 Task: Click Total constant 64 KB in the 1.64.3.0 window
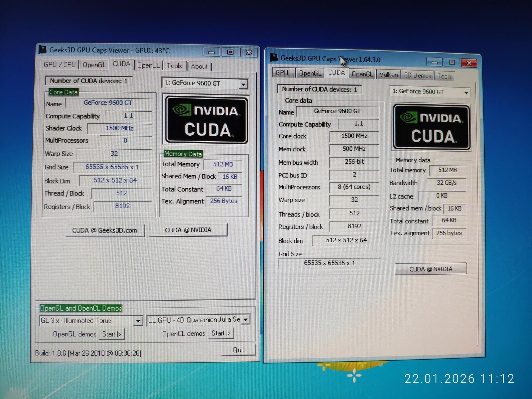(x=449, y=220)
